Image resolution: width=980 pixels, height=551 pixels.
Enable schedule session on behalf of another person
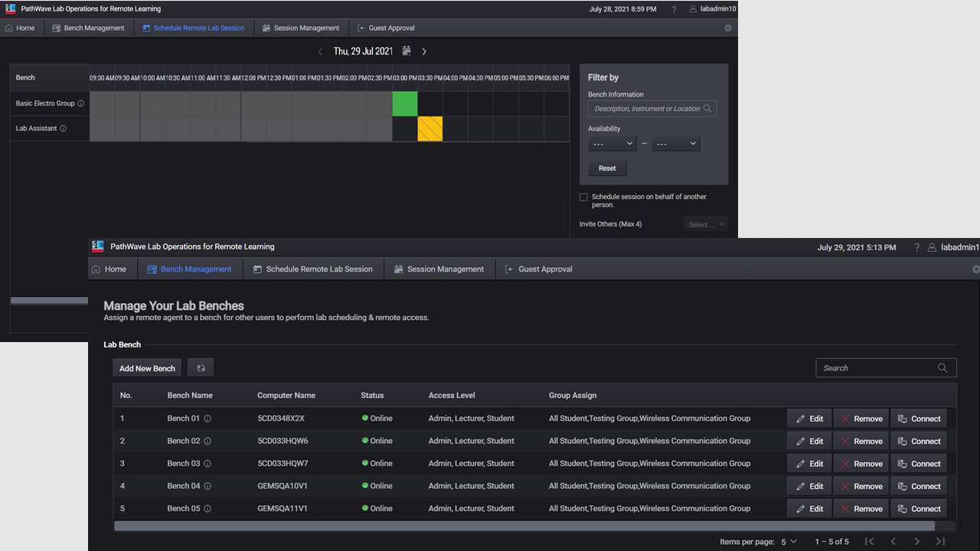coord(583,197)
